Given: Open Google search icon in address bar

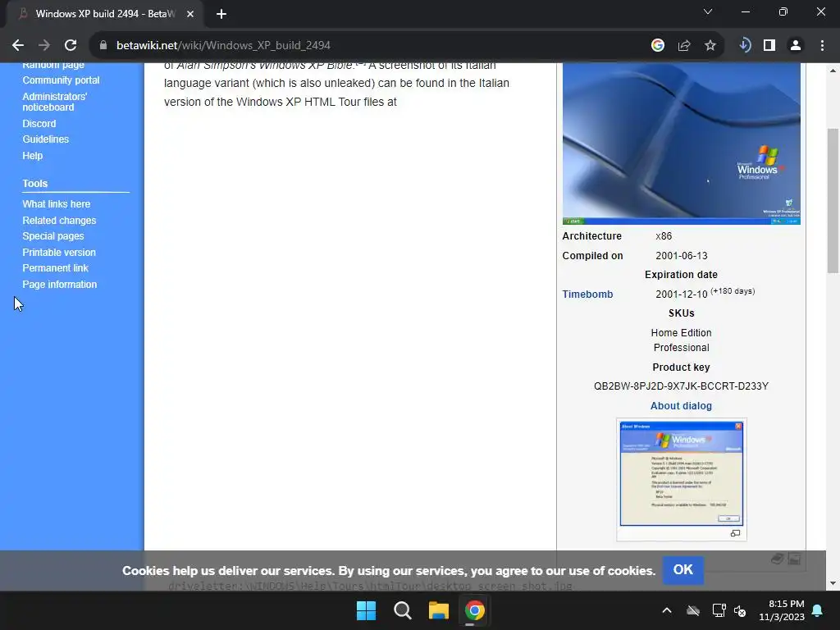Looking at the screenshot, I should point(658,46).
